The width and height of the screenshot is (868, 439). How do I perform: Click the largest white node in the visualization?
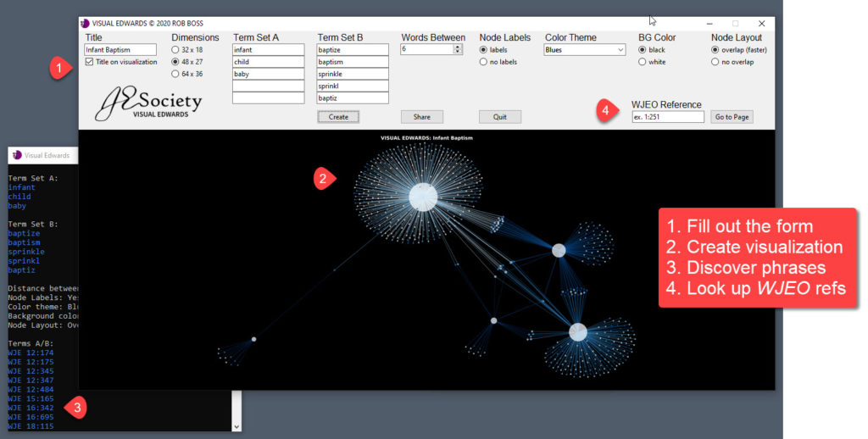[423, 197]
